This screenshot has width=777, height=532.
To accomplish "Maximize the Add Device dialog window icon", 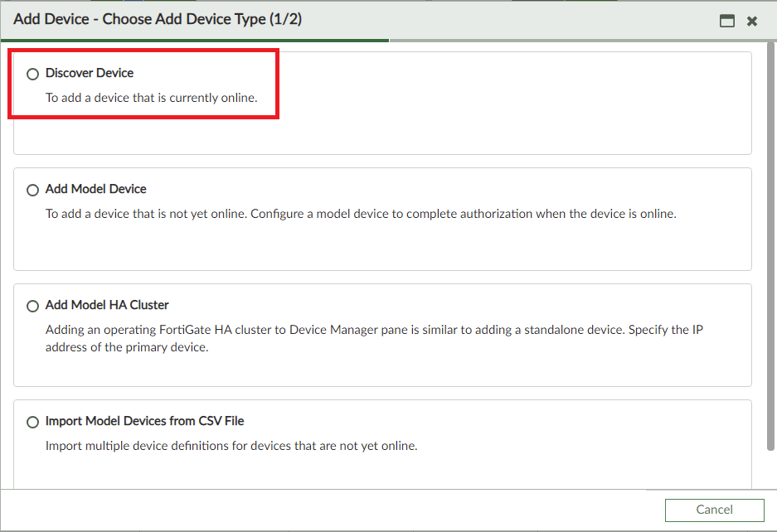I will coord(727,21).
